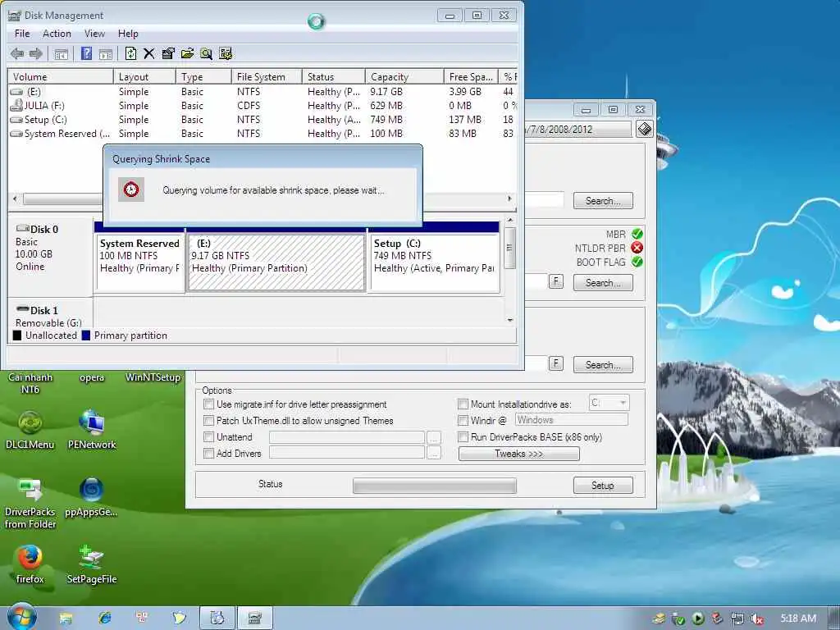Select the System Reserved 100 MB partition block
This screenshot has height=630, width=840.
[139, 262]
